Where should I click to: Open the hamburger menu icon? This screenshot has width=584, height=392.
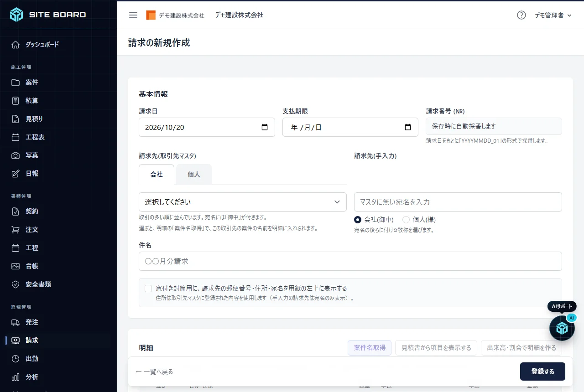[x=133, y=15]
